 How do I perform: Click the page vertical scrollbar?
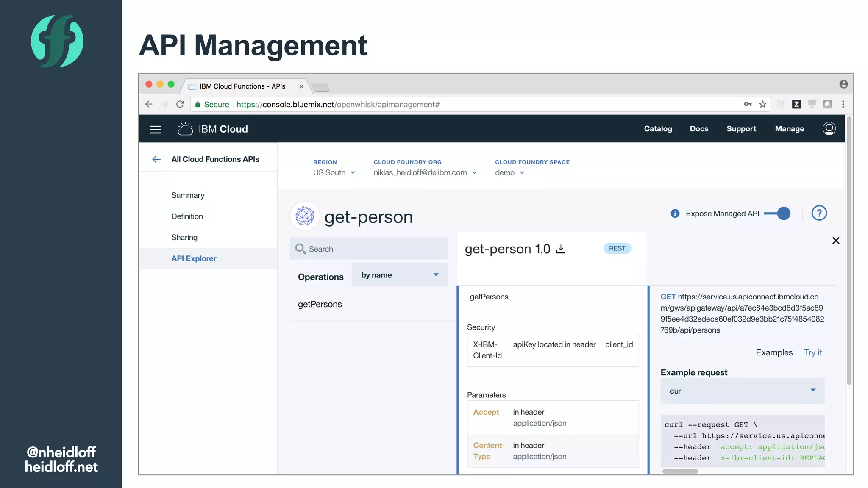click(x=849, y=250)
